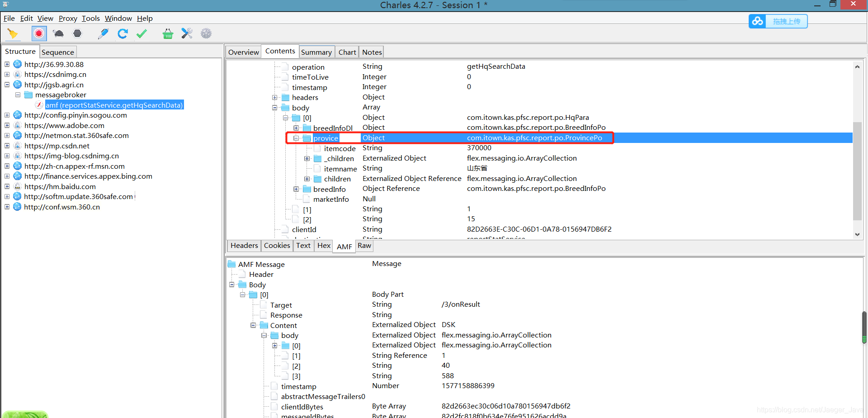The width and height of the screenshot is (868, 418).
Task: Click the validate green checkmark icon
Action: pos(142,33)
